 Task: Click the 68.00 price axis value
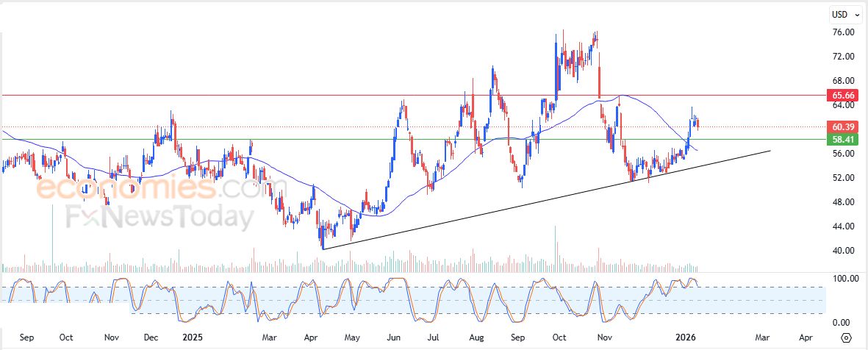tap(842, 81)
